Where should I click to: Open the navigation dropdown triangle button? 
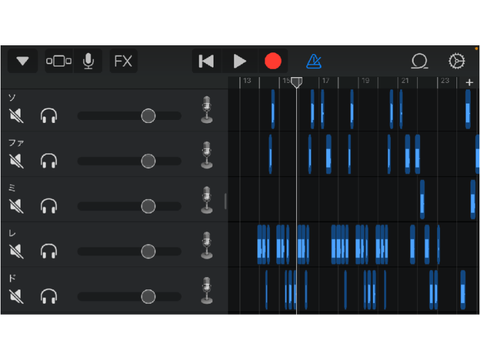click(22, 61)
